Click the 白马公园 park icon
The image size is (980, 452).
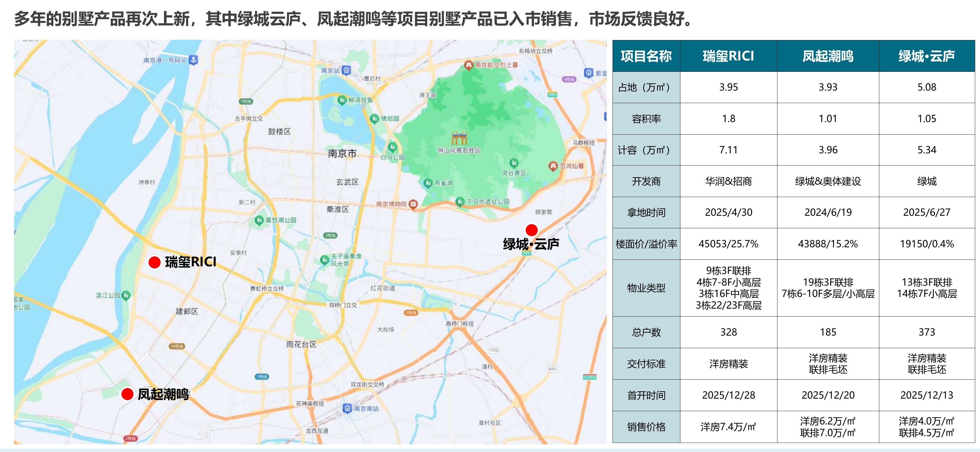pyautogui.click(x=392, y=147)
